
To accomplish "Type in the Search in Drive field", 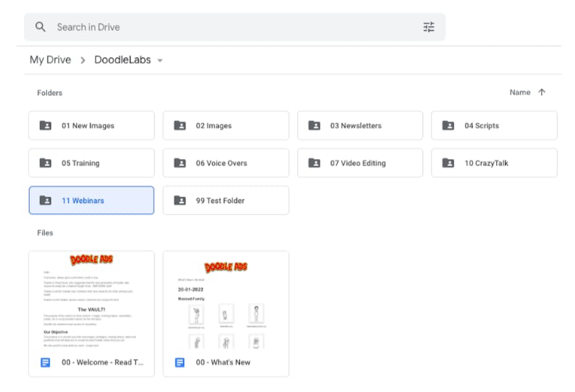I will [x=231, y=27].
